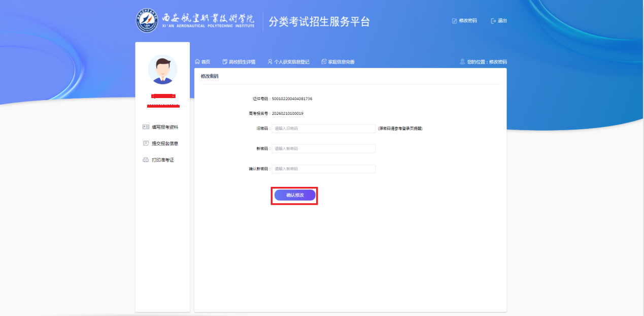This screenshot has height=316, width=644.
Task: Switch to 家庭信息完善 tab
Action: 338,62
